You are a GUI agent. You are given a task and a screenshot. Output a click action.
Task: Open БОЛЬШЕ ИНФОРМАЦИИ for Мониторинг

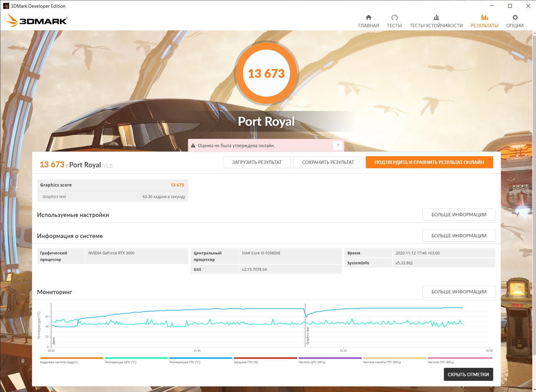tap(459, 292)
